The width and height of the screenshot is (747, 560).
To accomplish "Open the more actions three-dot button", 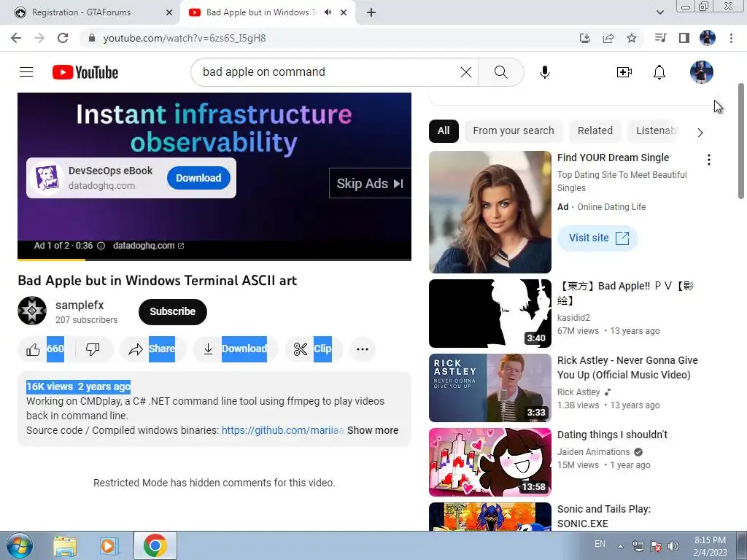I will pyautogui.click(x=362, y=349).
